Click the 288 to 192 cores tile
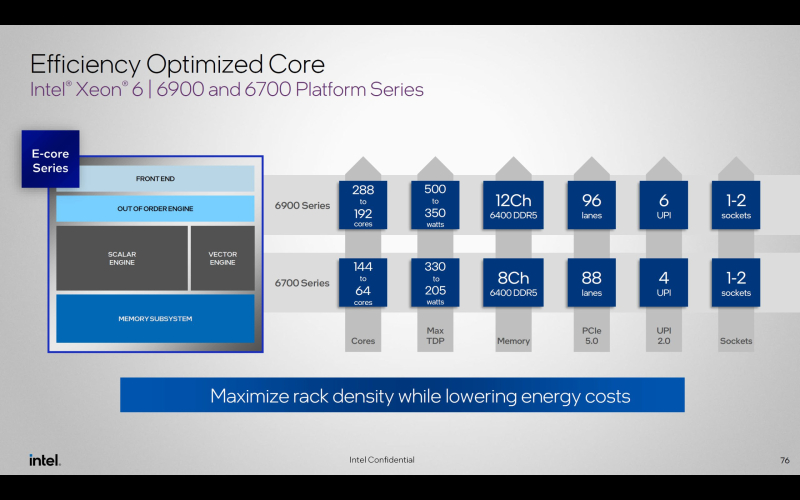This screenshot has height=500, width=800. pos(363,205)
